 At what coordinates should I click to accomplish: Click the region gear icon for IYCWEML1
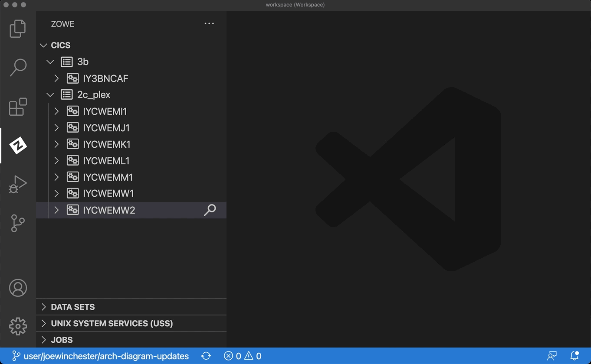click(x=72, y=161)
